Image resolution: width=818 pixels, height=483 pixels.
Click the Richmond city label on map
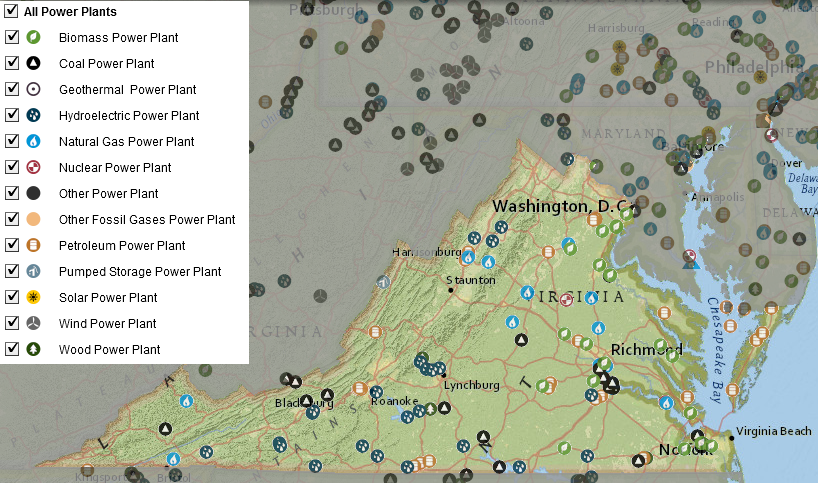pos(646,350)
